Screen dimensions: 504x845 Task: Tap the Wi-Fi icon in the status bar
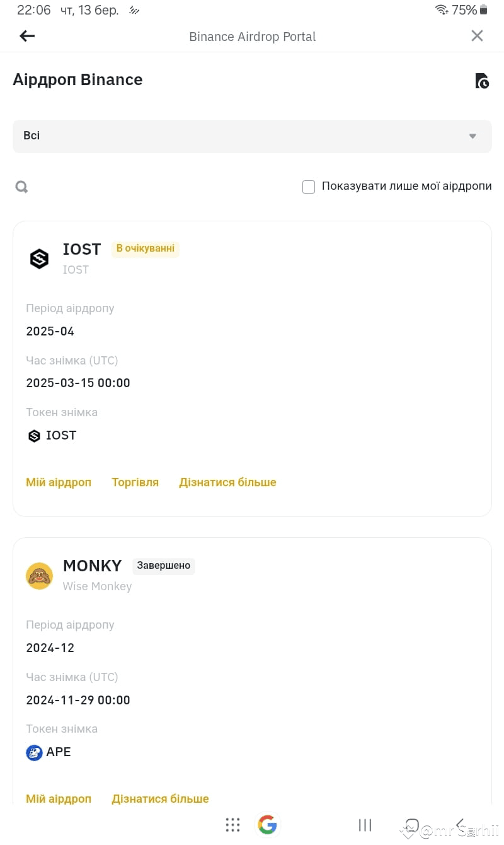pyautogui.click(x=442, y=9)
